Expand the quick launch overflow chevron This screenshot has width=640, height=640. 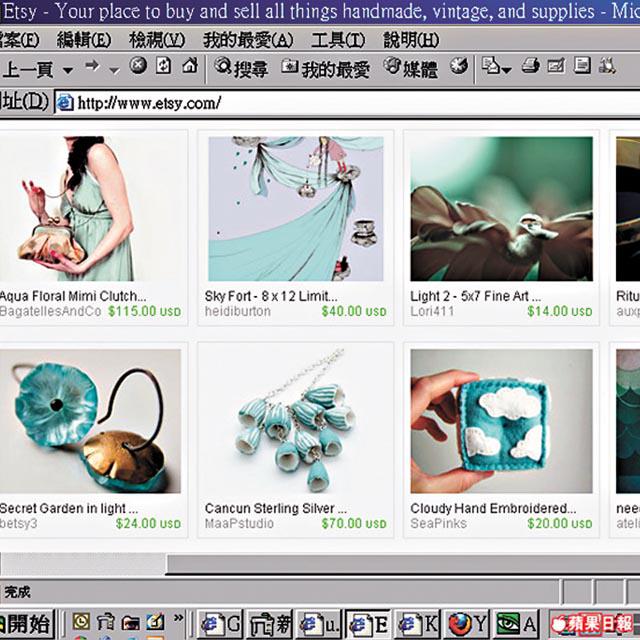178,618
